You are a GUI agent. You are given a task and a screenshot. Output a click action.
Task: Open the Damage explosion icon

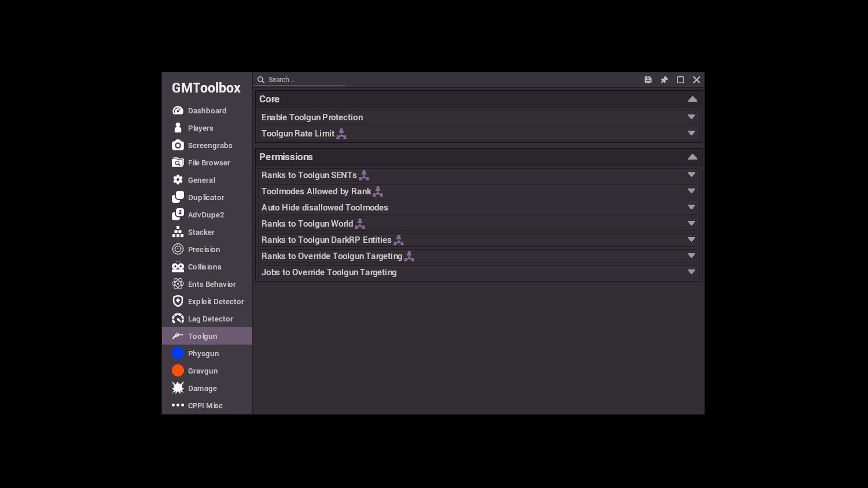(x=178, y=388)
